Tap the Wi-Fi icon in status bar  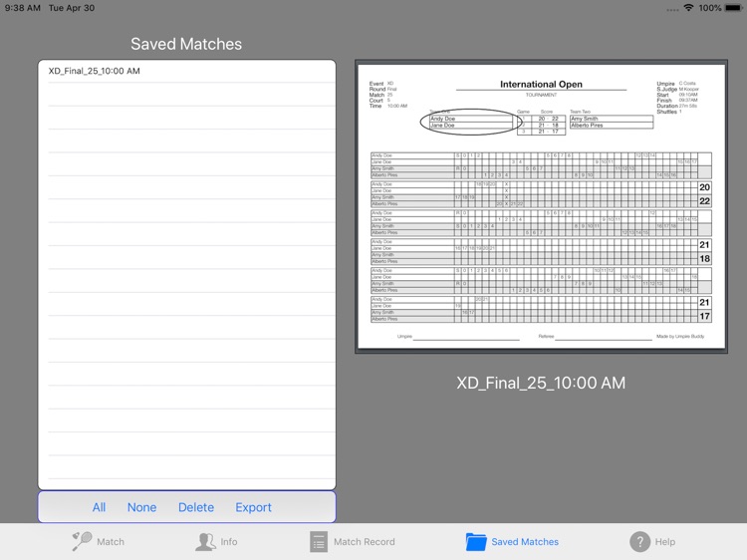coord(688,8)
